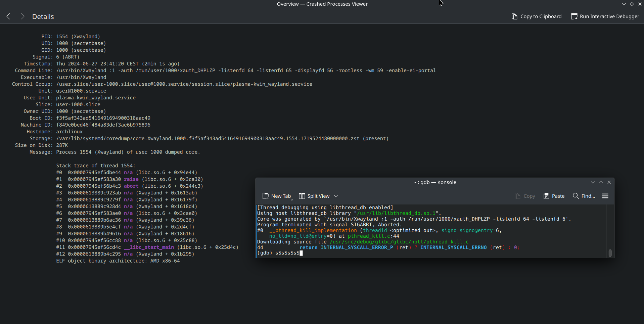The height and width of the screenshot is (324, 644).
Task: Minimize the Crashed Processes Viewer window
Action: click(624, 4)
